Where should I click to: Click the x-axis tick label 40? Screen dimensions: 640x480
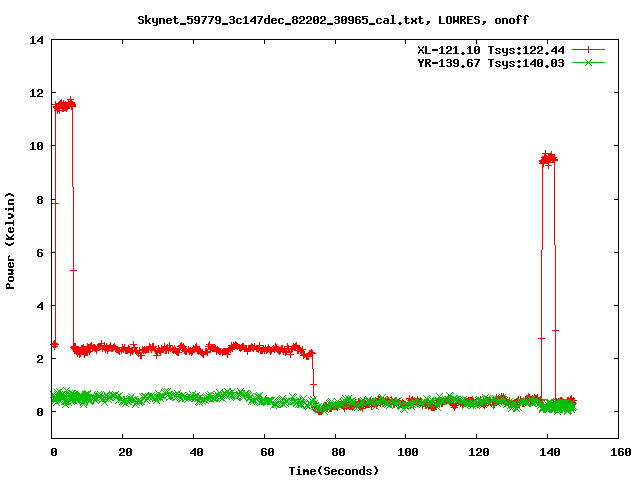(196, 452)
